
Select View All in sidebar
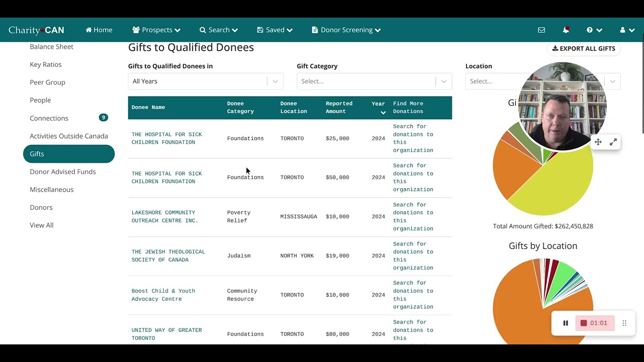(42, 225)
